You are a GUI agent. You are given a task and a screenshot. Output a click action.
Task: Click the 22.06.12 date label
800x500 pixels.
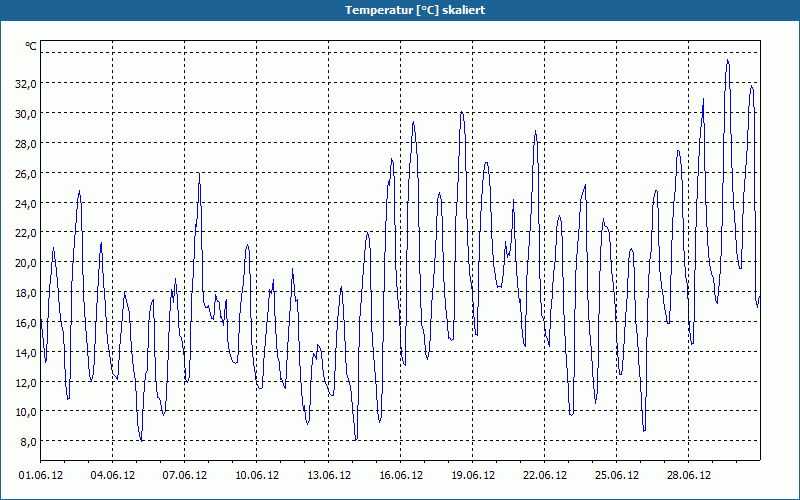point(544,476)
